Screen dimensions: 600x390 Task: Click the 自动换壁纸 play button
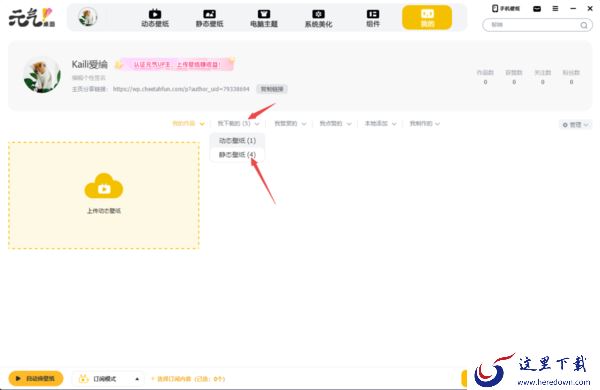(x=36, y=379)
